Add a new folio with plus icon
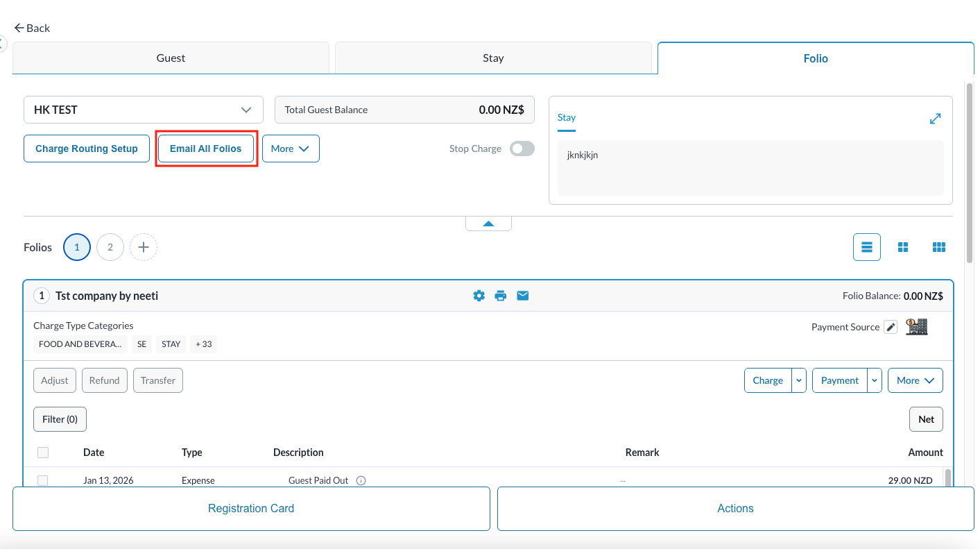 tap(144, 247)
